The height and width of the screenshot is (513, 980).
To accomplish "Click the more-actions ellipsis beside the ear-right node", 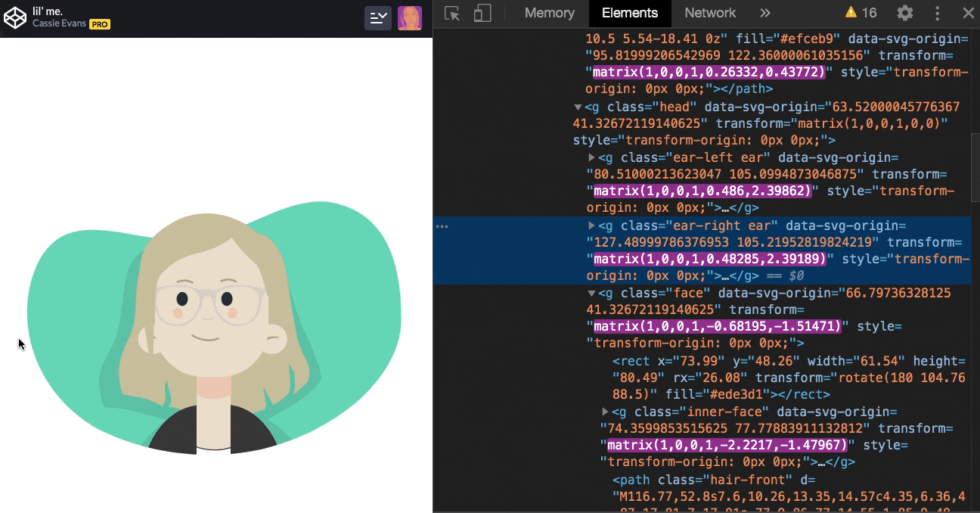I will click(442, 225).
